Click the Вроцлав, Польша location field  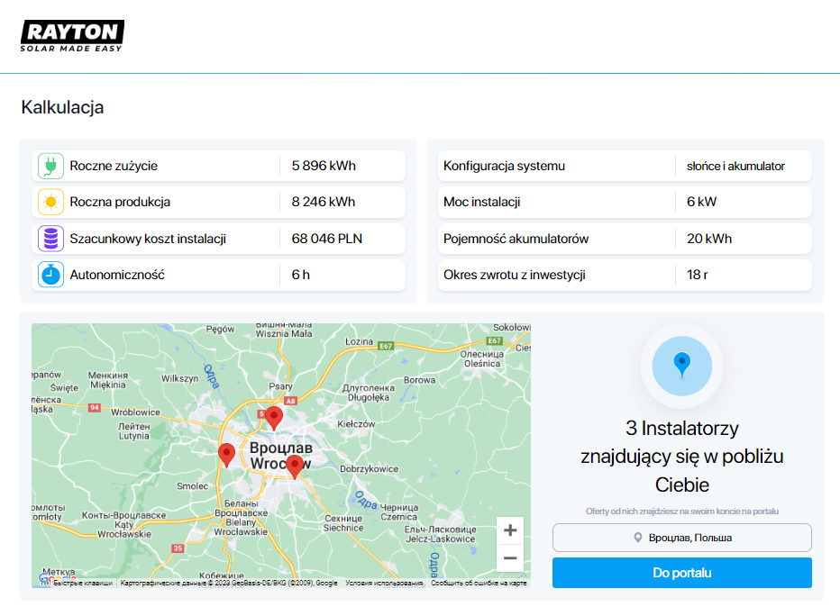[x=681, y=538]
